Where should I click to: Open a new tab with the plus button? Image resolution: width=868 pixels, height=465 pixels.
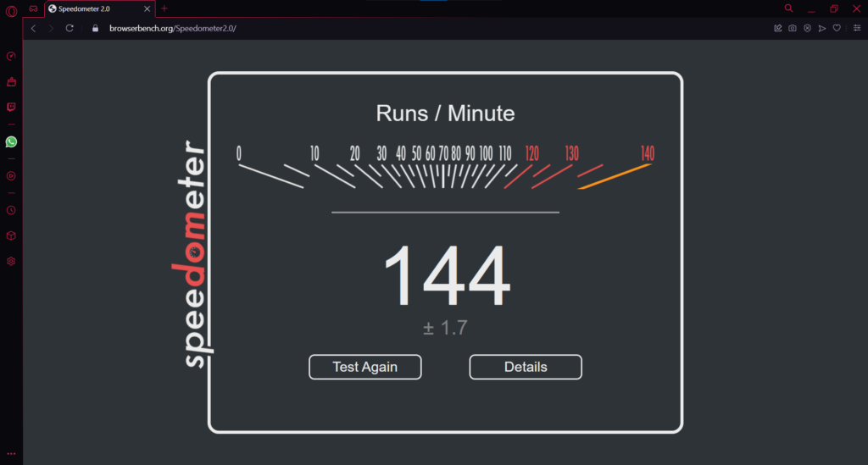click(x=164, y=8)
